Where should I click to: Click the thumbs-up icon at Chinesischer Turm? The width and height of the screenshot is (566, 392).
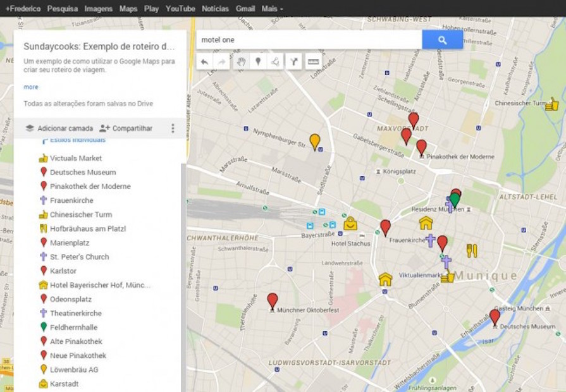551,104
